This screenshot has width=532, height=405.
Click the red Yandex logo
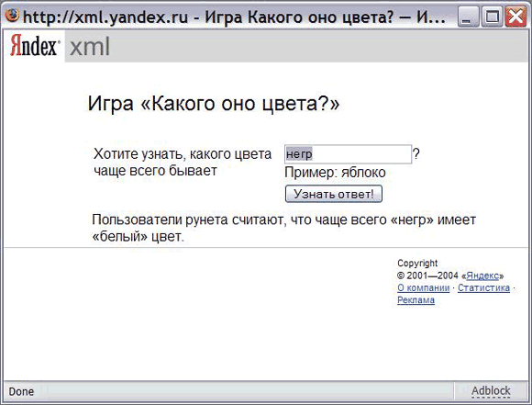35,45
